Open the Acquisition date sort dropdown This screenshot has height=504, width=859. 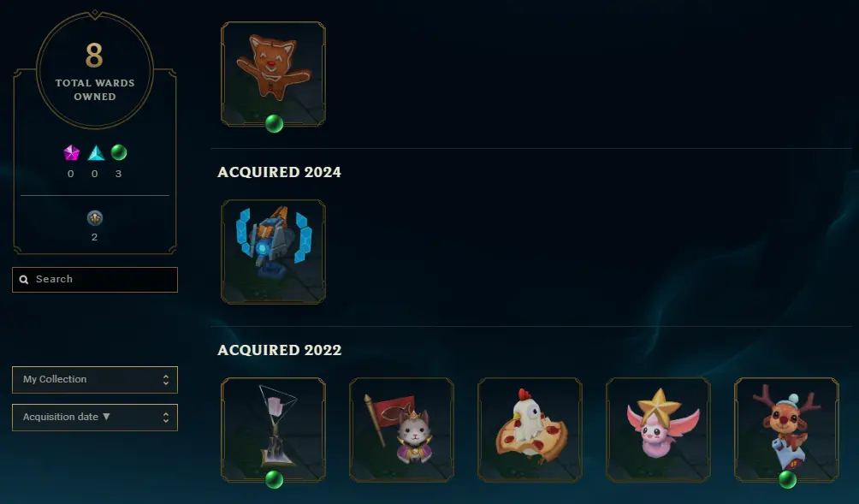tap(95, 418)
